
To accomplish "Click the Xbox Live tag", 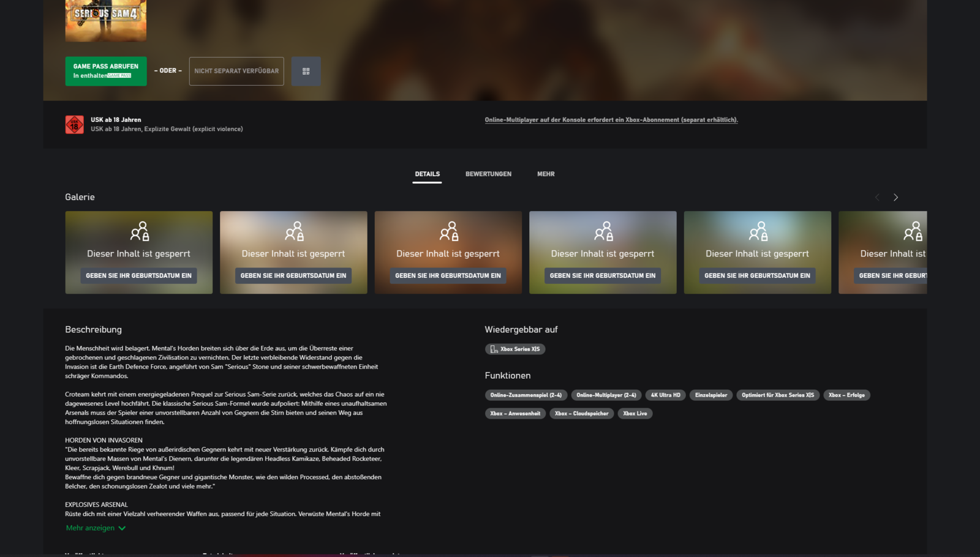I will [x=635, y=414].
